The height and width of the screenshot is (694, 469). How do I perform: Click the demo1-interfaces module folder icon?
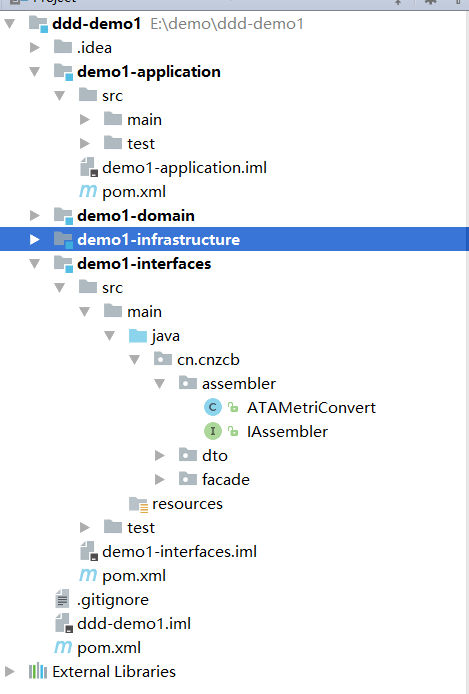coord(63,264)
